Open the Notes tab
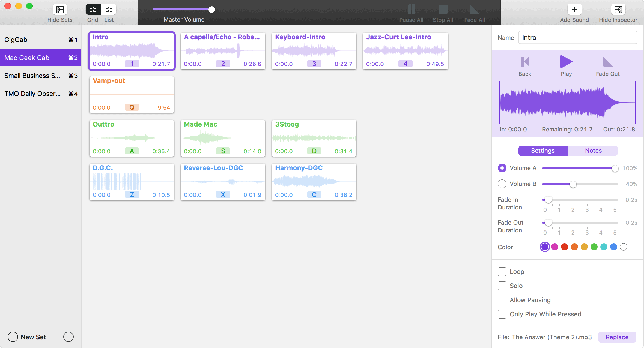The image size is (644, 348). [593, 151]
